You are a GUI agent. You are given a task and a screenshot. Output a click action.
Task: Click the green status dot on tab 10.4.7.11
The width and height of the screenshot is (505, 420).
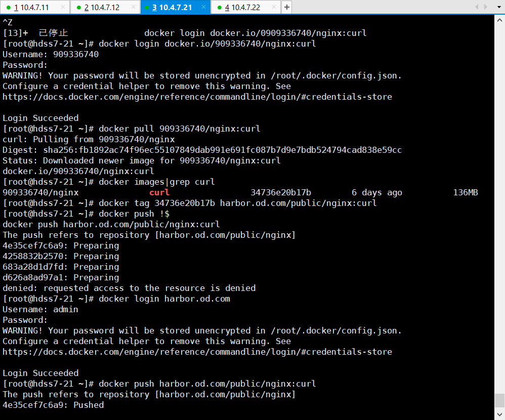point(8,7)
